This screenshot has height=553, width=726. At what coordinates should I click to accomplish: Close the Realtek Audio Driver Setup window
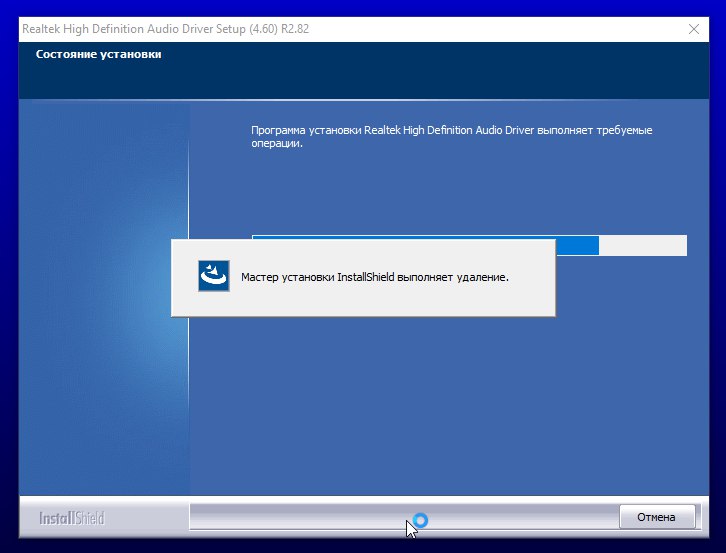694,29
